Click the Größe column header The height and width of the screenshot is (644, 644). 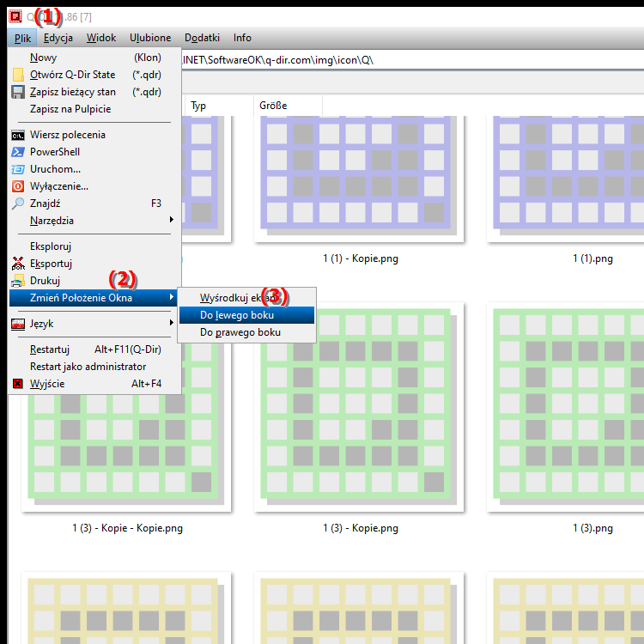(273, 106)
